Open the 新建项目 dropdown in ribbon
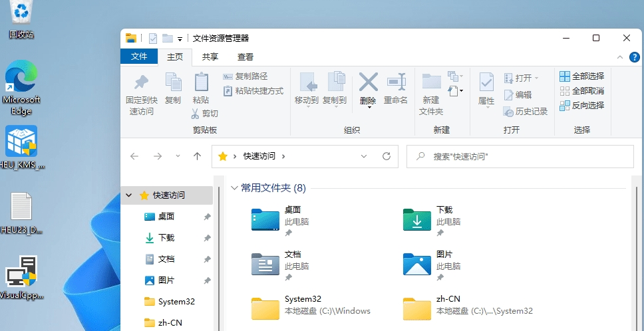644x331 pixels. 454,76
